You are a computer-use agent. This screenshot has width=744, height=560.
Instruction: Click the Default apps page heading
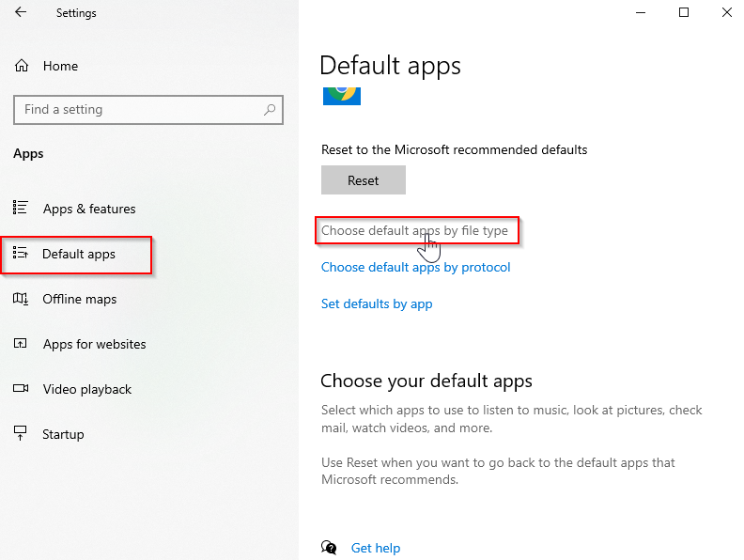click(x=390, y=66)
